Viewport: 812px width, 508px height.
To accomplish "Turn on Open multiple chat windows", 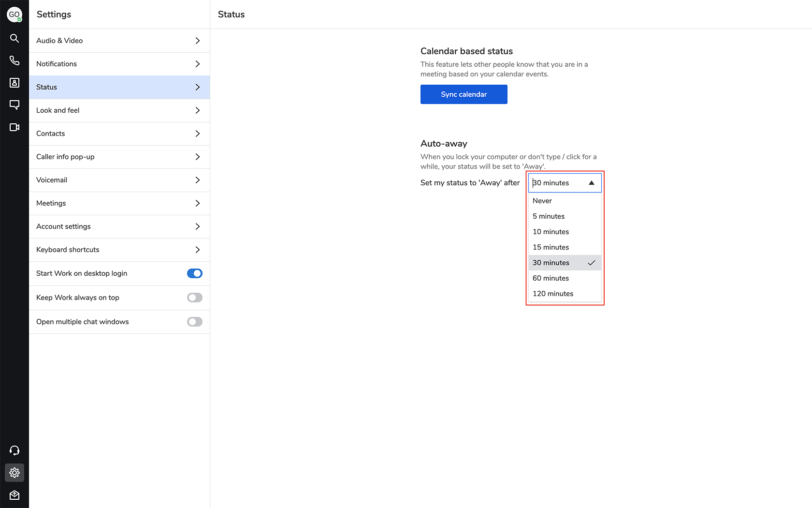I will tap(195, 322).
